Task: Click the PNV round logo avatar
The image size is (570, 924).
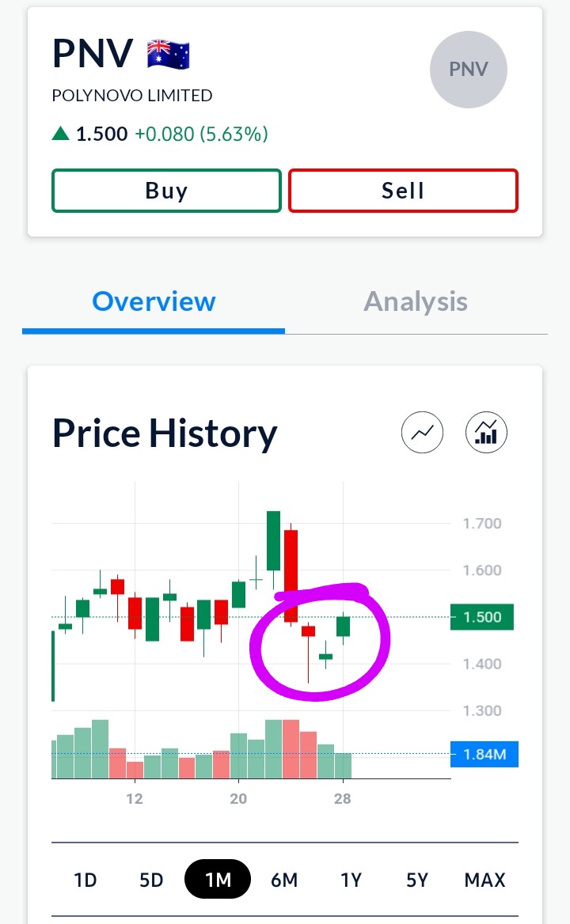Action: pos(469,70)
